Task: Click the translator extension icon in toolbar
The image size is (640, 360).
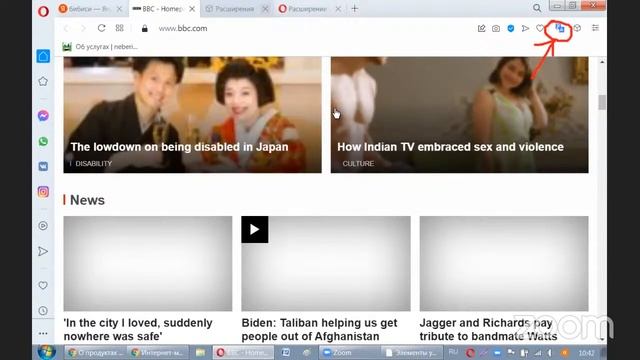Action: pyautogui.click(x=560, y=28)
